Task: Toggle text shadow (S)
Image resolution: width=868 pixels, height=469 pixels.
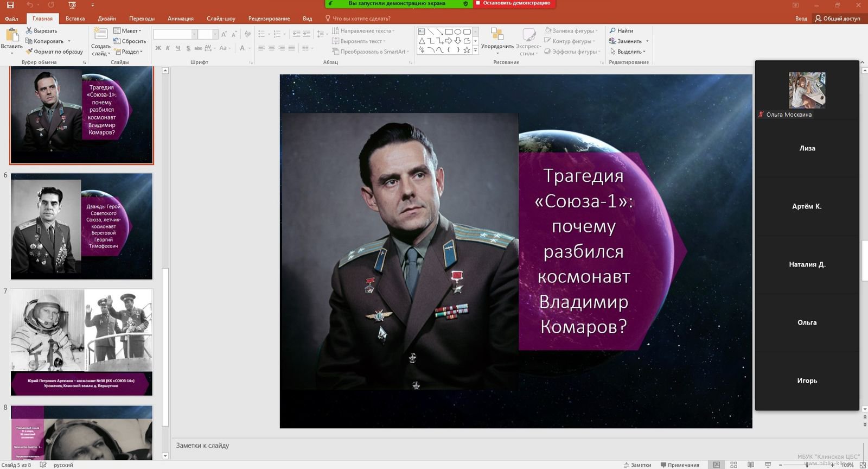Action: pos(188,48)
